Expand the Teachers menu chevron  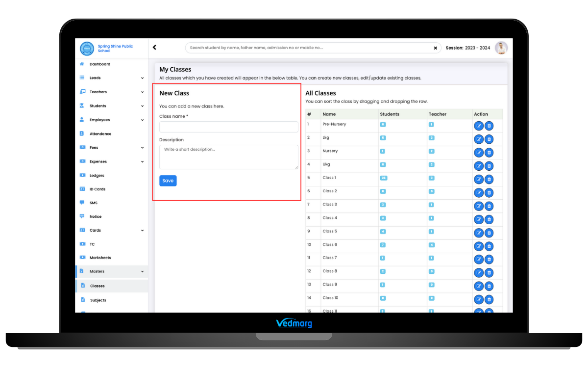coord(142,92)
